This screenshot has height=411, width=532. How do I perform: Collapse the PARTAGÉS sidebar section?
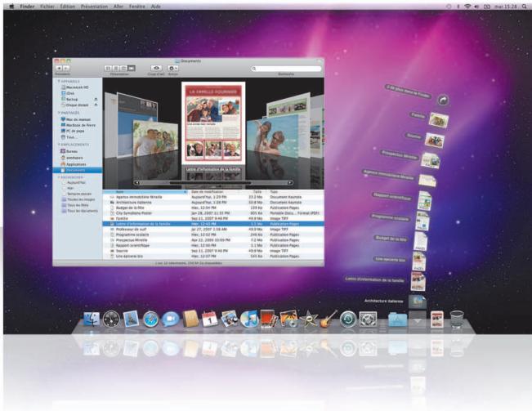[x=59, y=113]
